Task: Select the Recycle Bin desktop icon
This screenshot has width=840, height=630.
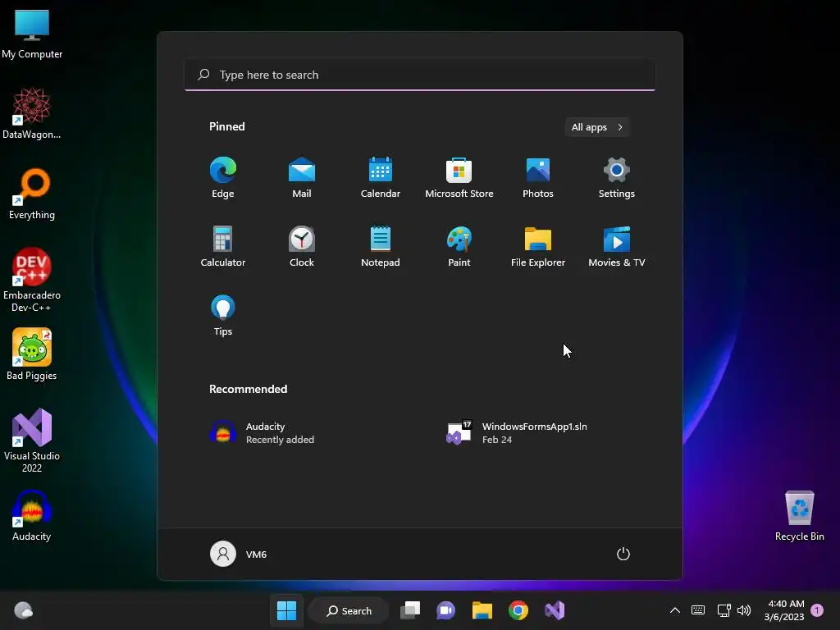Action: click(799, 516)
